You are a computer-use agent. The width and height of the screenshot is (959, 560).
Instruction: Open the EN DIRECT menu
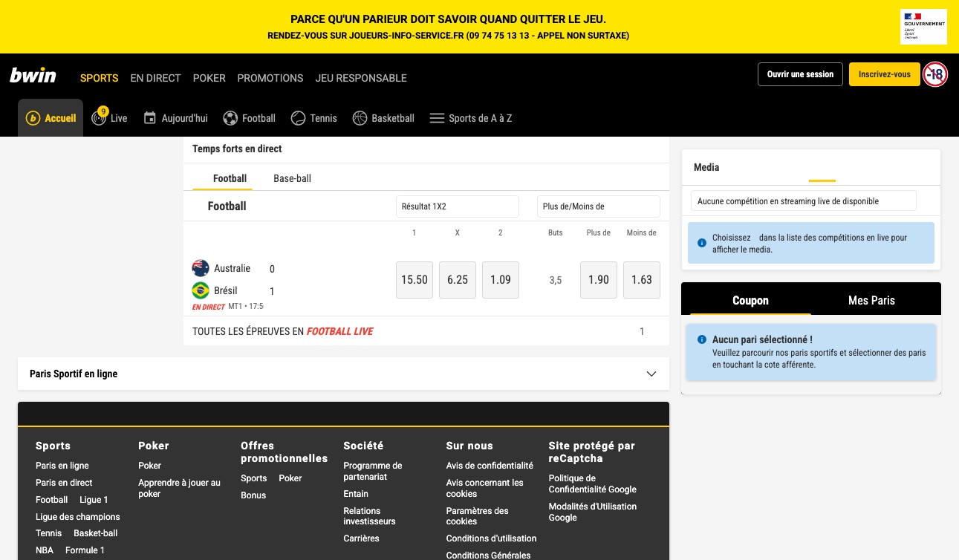pyautogui.click(x=155, y=78)
